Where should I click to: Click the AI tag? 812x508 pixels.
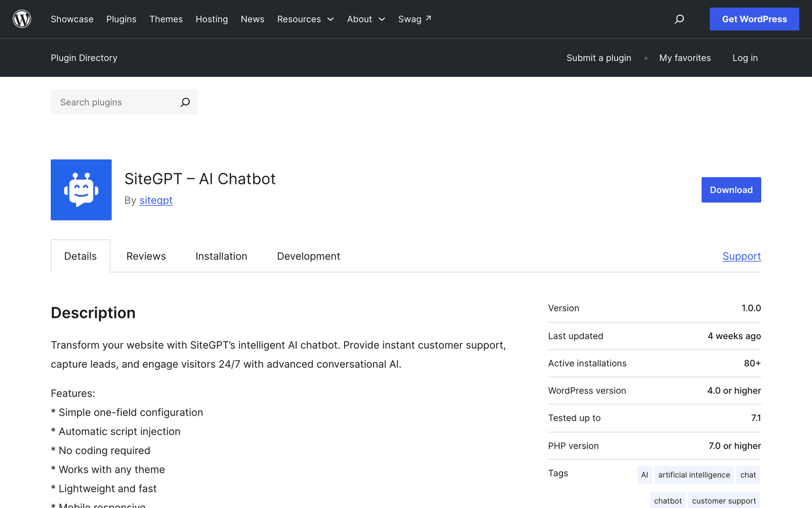[x=645, y=475]
